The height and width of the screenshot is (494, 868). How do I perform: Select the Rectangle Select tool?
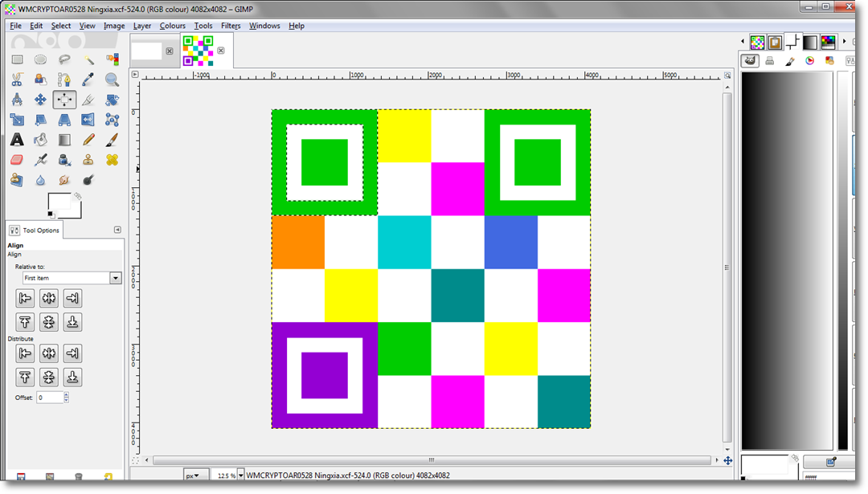pyautogui.click(x=17, y=59)
